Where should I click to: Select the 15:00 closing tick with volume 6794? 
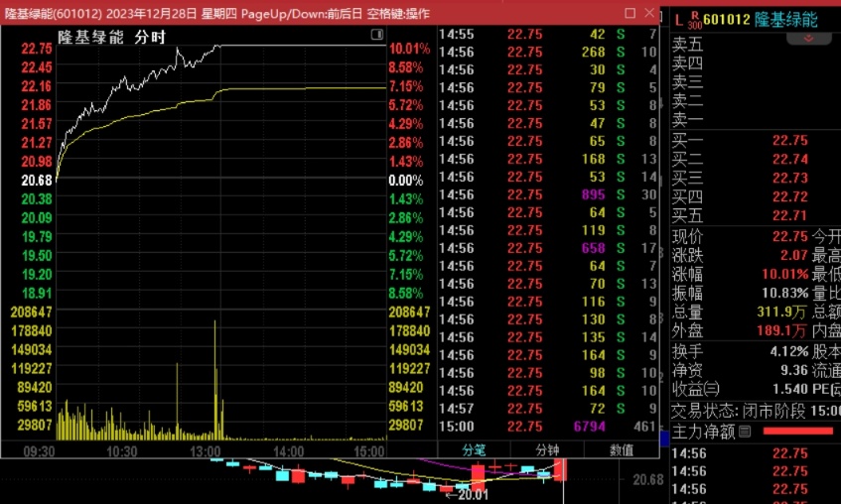click(x=548, y=427)
